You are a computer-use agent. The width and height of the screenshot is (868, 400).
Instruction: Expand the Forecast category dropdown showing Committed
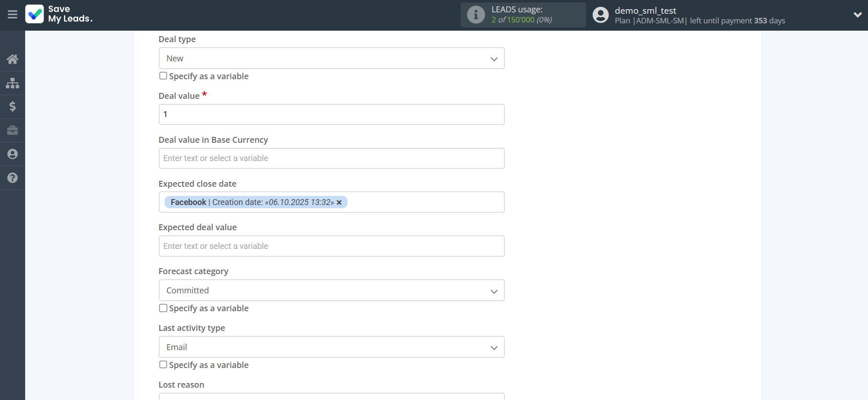coord(331,291)
